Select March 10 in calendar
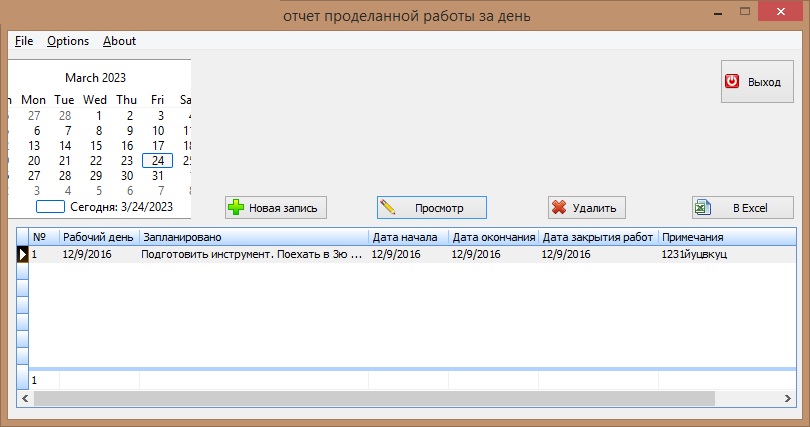Screen dimensions: 810x427 click(x=158, y=131)
